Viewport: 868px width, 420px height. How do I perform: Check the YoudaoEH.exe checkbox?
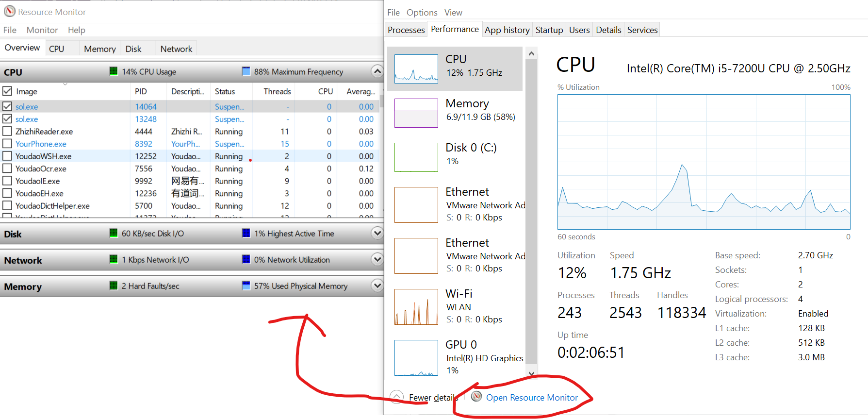click(x=7, y=193)
